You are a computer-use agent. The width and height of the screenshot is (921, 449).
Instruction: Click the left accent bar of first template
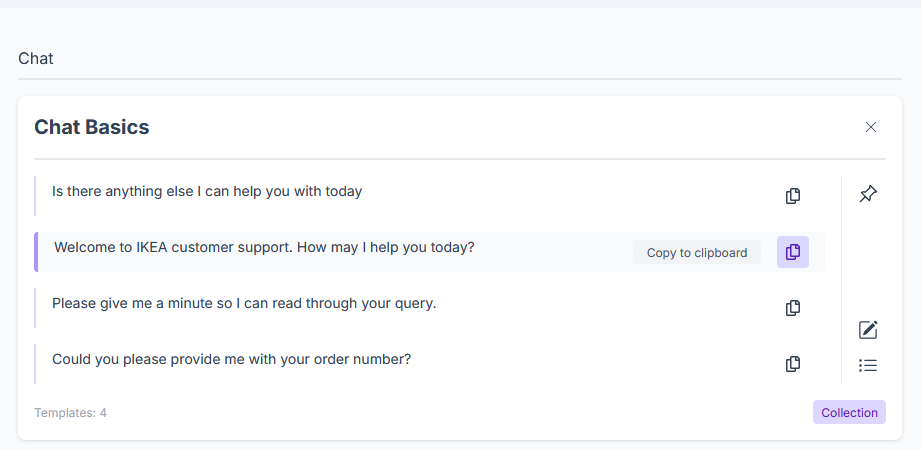click(x=35, y=196)
